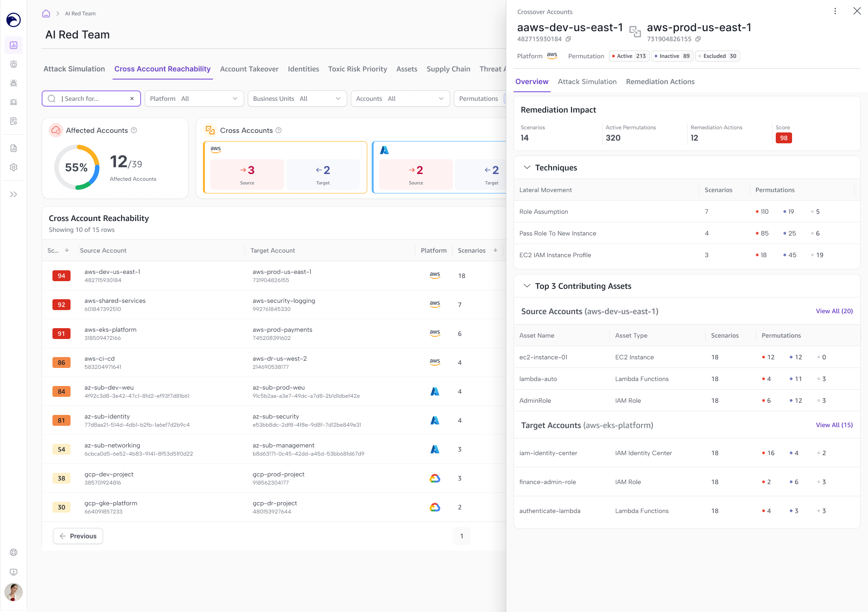
Task: Open the settings gear sidebar icon
Action: 14,167
